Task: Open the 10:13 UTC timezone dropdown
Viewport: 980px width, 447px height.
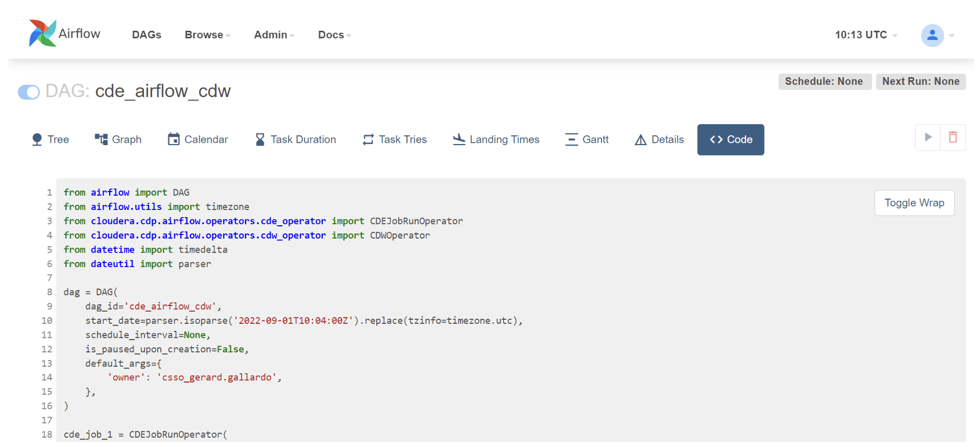Action: click(866, 35)
